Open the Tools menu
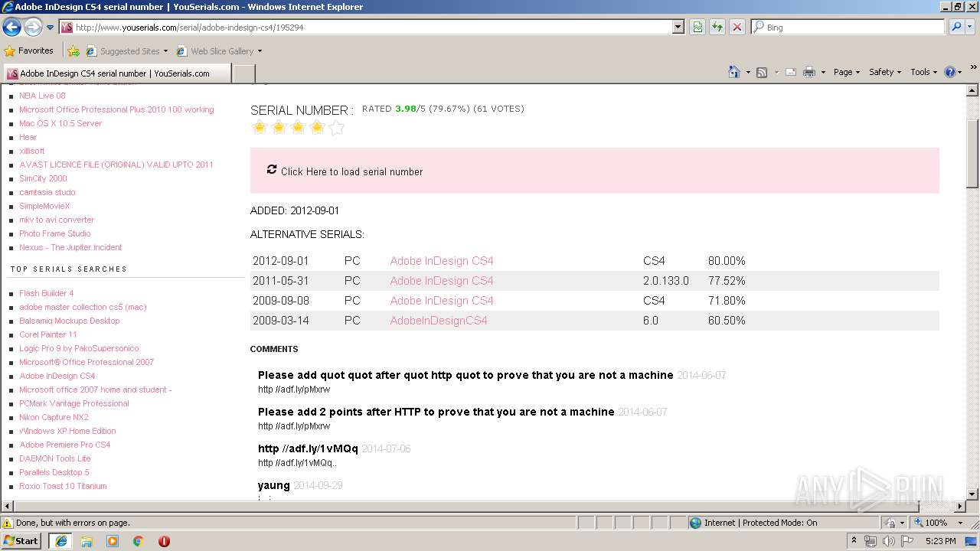The width and height of the screenshot is (980, 551). coord(924,72)
